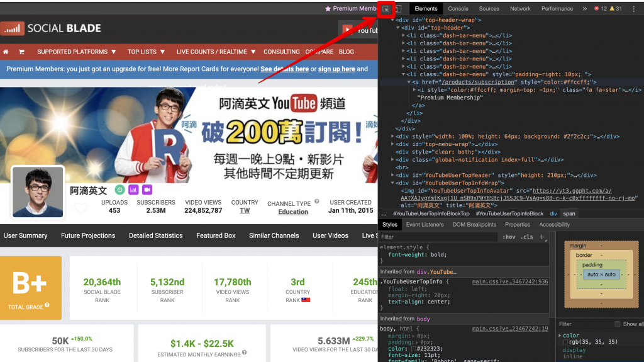Enable the Show all checkbox in Computed pane
This screenshot has width=644, height=362.
618,324
